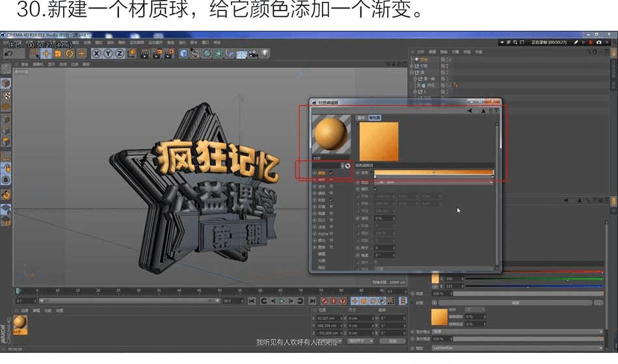Screen dimensions: 618x364
Task: Click Go to Start playback button
Action: [x=252, y=301]
